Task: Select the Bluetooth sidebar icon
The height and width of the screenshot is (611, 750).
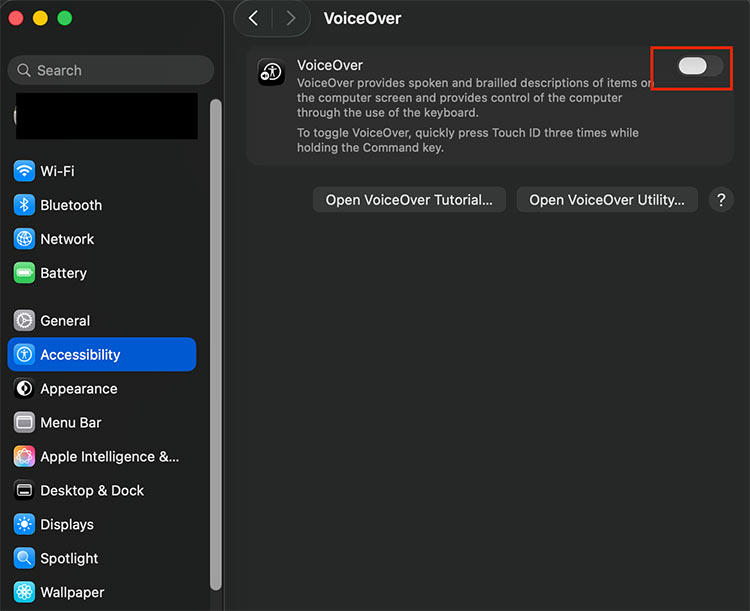Action: 24,205
